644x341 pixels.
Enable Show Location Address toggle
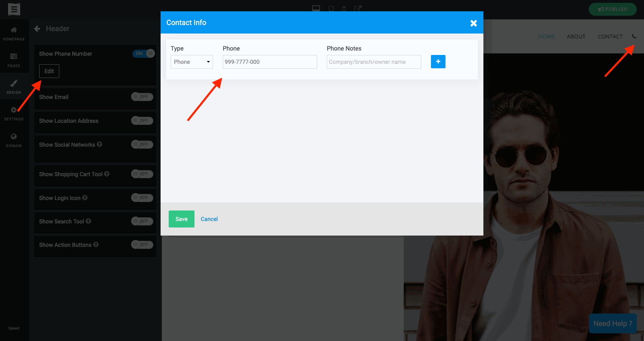pyautogui.click(x=142, y=120)
